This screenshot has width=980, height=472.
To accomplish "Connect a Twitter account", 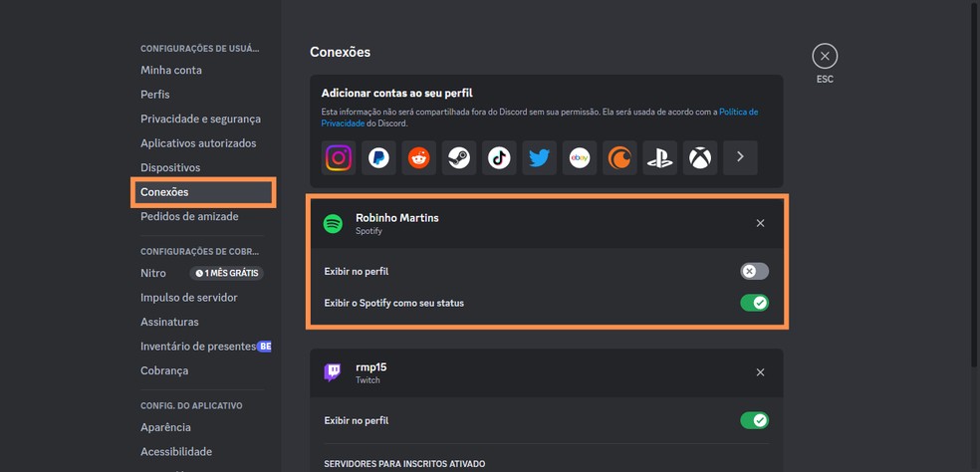I will click(x=539, y=157).
